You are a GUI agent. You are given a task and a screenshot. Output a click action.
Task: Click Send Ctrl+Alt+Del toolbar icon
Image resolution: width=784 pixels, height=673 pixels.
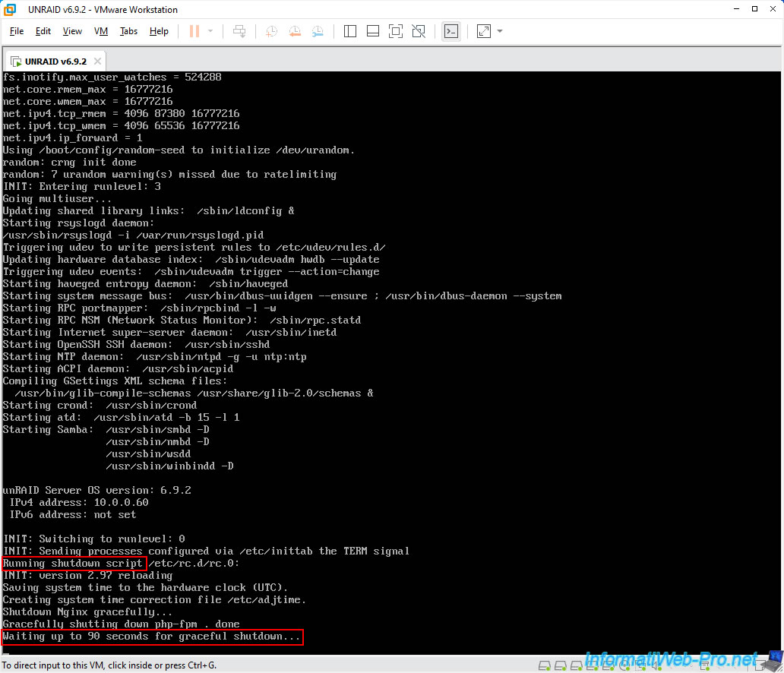(239, 31)
